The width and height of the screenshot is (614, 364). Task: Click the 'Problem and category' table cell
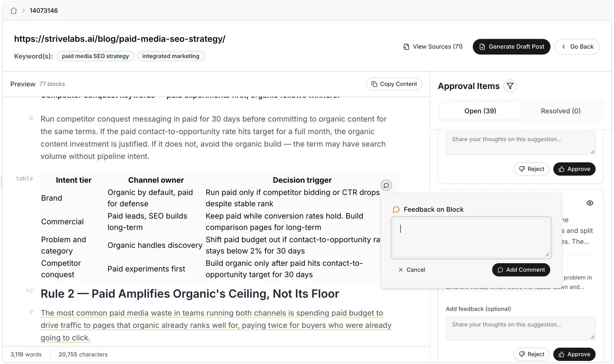tap(64, 245)
